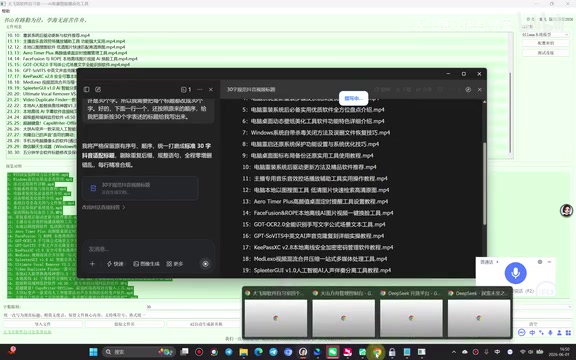
Task: Click the prompt text field below 字数限制
Action: 121,315
